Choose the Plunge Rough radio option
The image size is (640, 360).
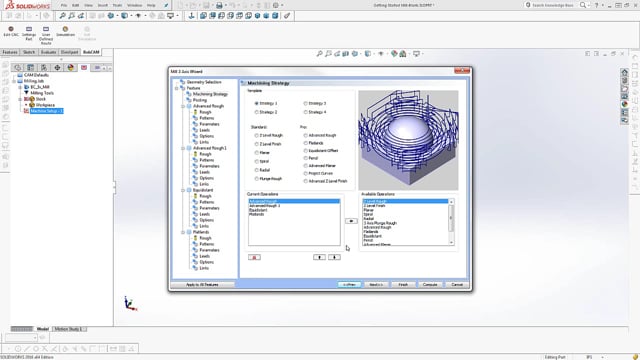pyautogui.click(x=257, y=179)
